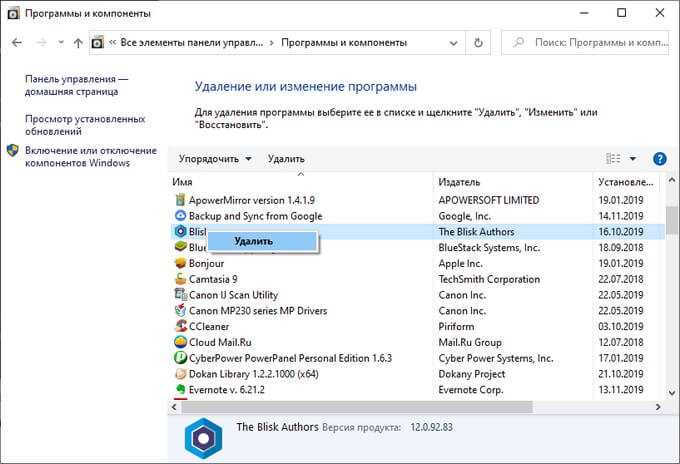Click the Windows shield icon in sidebar
This screenshot has width=680, height=464.
(x=13, y=150)
